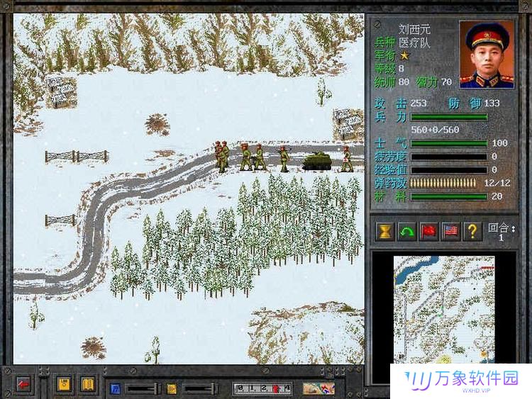Click the 士气 morale bar
This screenshot has height=399, width=532.
pyautogui.click(x=449, y=144)
